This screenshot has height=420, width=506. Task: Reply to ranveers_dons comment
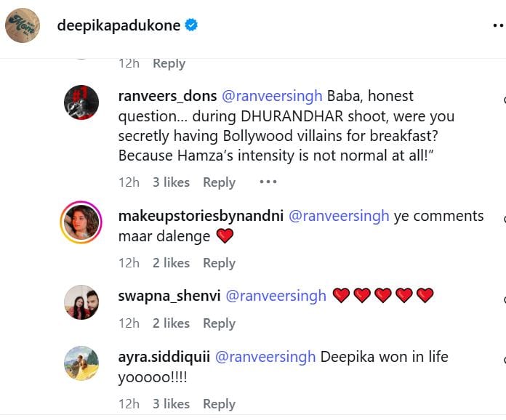point(219,182)
